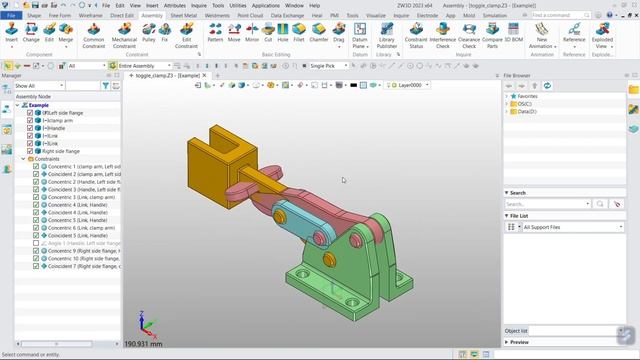Open the File ribbon tab
640x360 pixels.
[11, 16]
